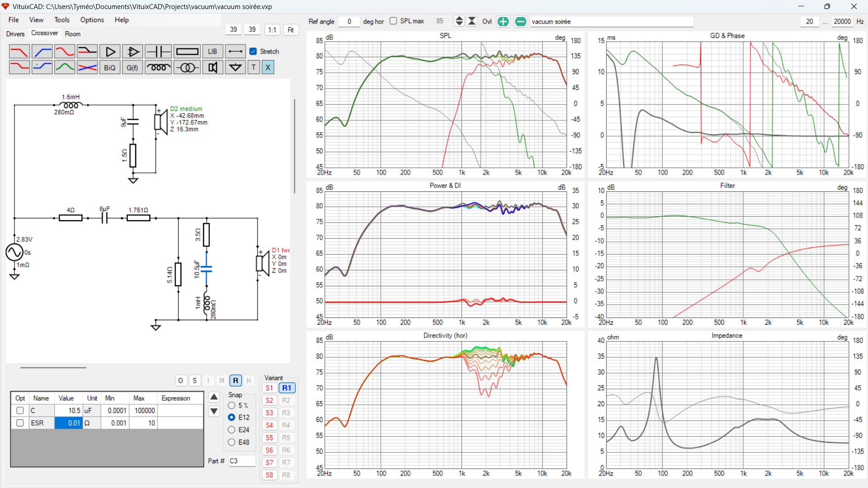868x488 pixels.
Task: Select variant S5
Action: coord(269,438)
